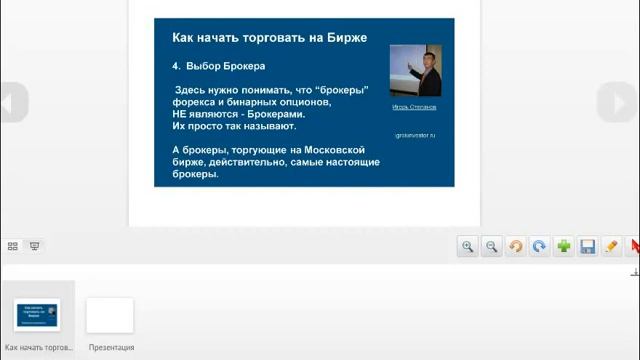Click the heading '4. Выбор Брокера'
640x360 pixels.
pyautogui.click(x=219, y=66)
